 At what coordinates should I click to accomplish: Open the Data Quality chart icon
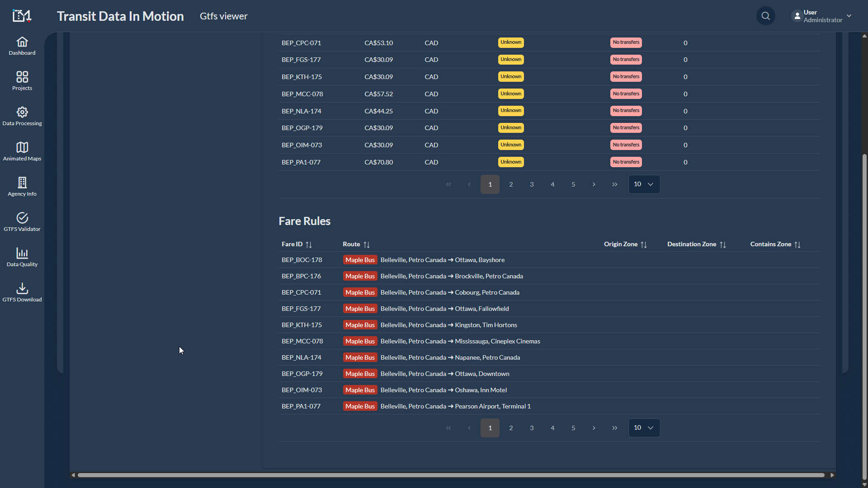22,253
